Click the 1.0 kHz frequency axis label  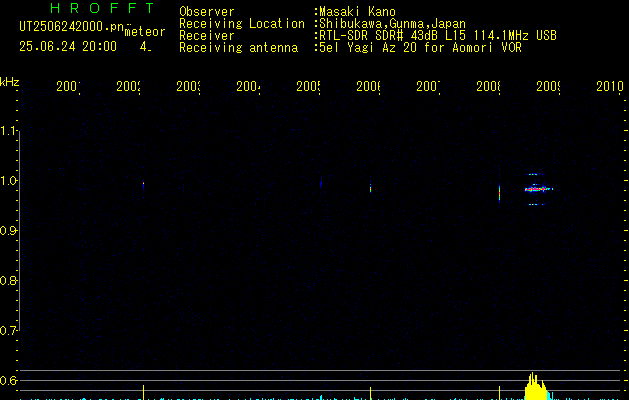10,181
